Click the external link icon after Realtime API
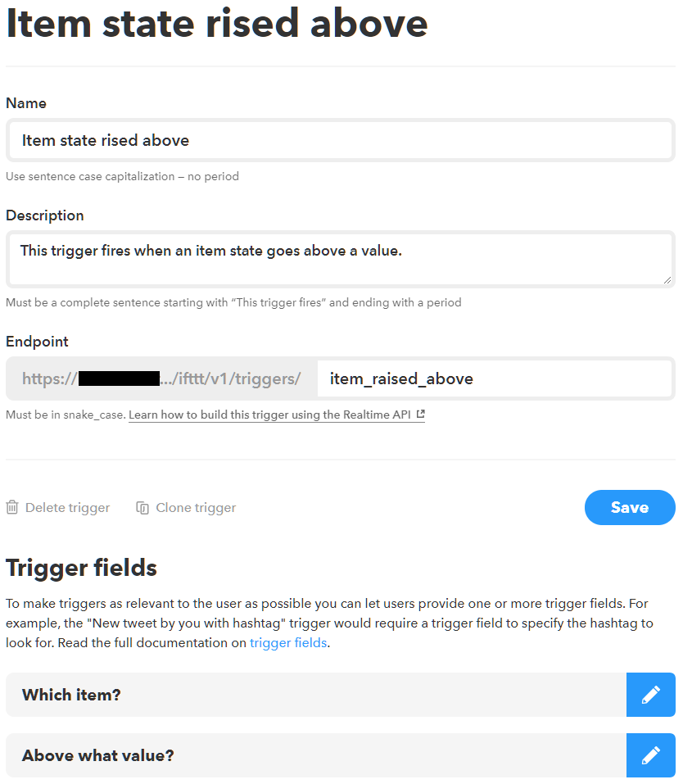The width and height of the screenshot is (683, 784). (x=420, y=415)
